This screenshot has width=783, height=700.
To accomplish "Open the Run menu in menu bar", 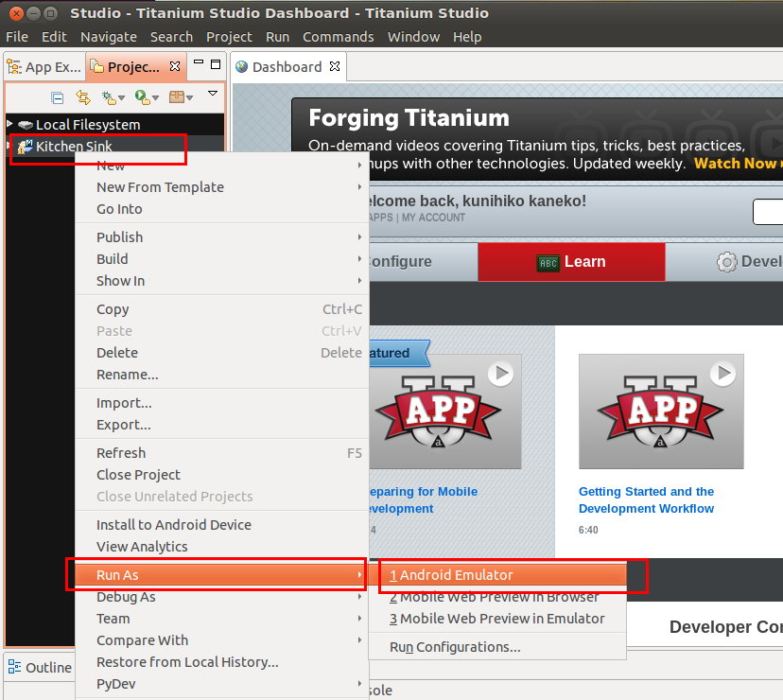I will coord(277,37).
